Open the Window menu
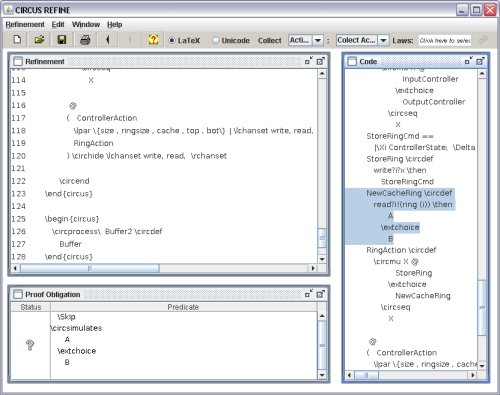This screenshot has height=395, width=500. tap(86, 24)
